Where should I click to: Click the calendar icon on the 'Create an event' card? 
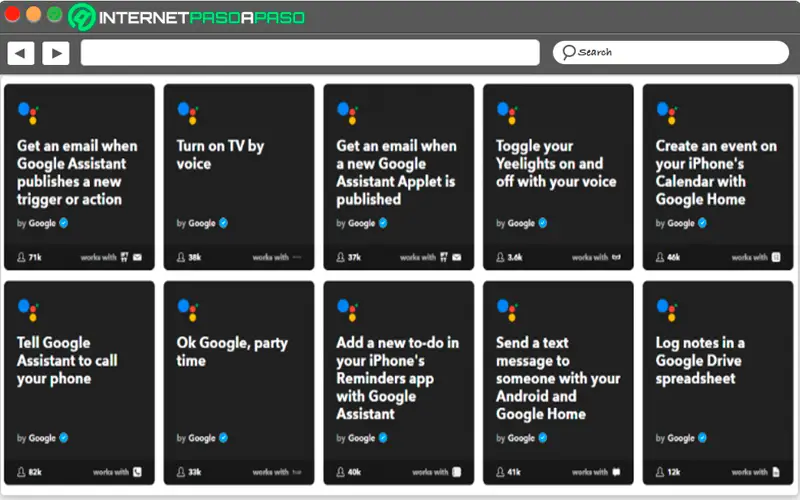(x=776, y=257)
